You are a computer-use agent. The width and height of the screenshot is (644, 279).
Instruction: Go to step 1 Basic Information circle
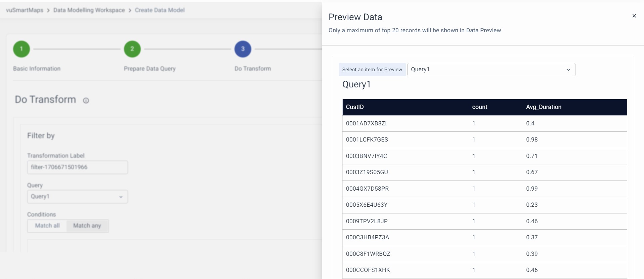coord(22,49)
